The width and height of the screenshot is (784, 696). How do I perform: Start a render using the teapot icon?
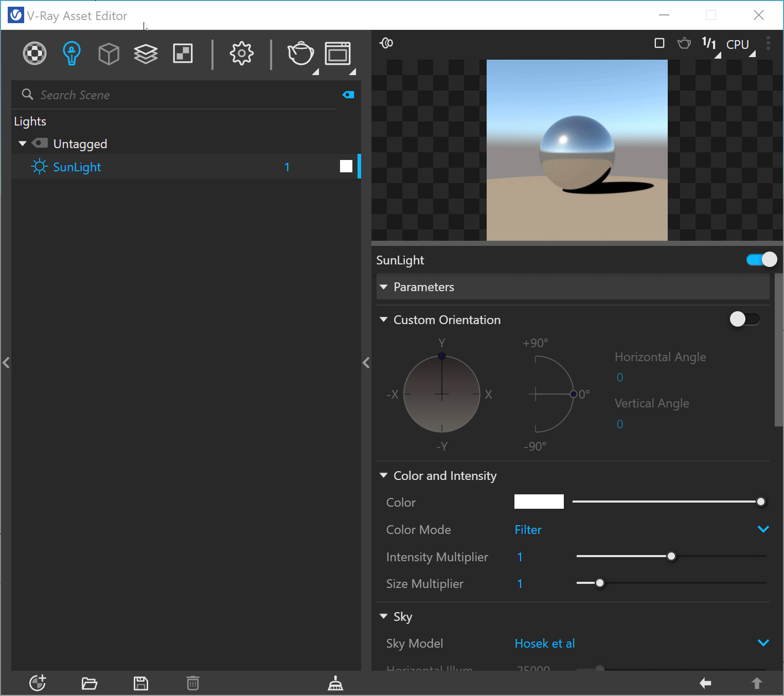[301, 53]
